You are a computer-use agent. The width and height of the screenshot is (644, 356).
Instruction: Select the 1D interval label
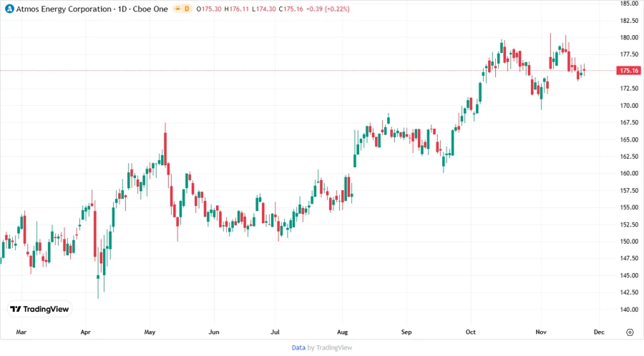pos(122,9)
